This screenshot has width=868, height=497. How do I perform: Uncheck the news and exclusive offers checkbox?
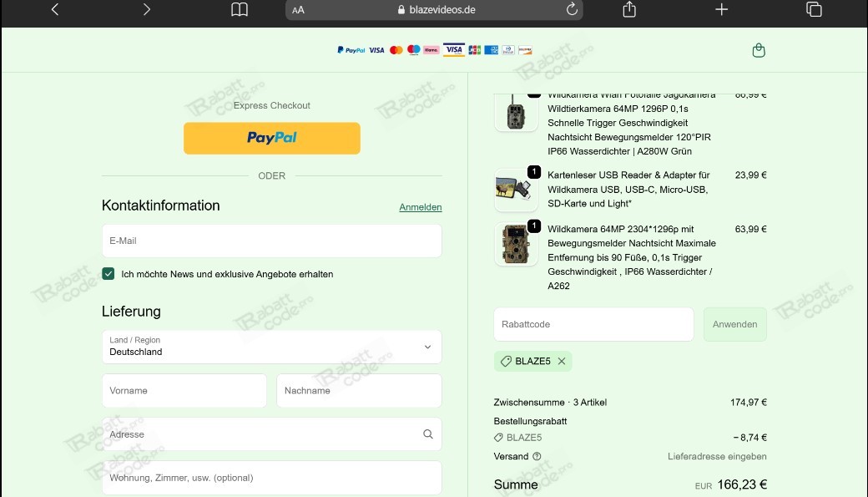pos(108,274)
